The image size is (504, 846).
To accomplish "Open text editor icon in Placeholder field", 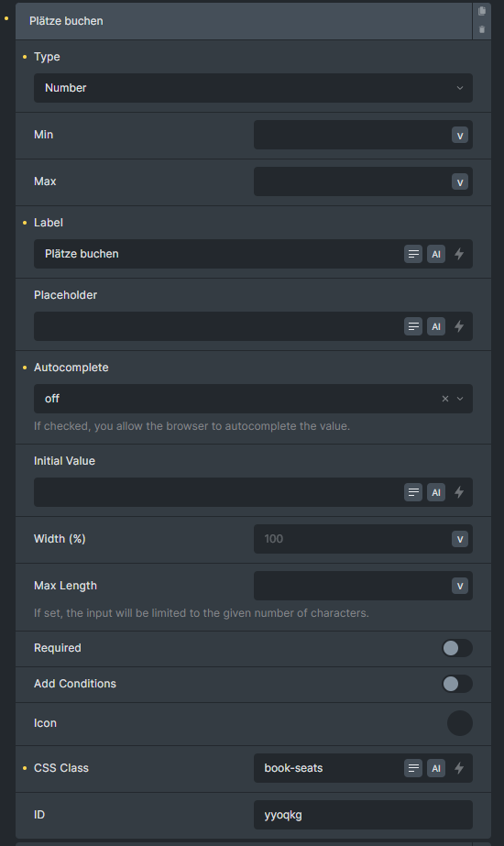I will pyautogui.click(x=413, y=326).
